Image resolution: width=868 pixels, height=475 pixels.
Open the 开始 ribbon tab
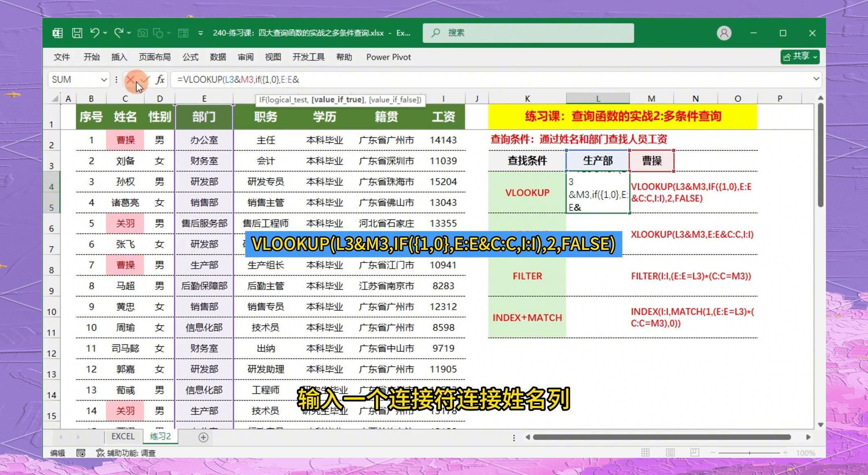coord(91,57)
